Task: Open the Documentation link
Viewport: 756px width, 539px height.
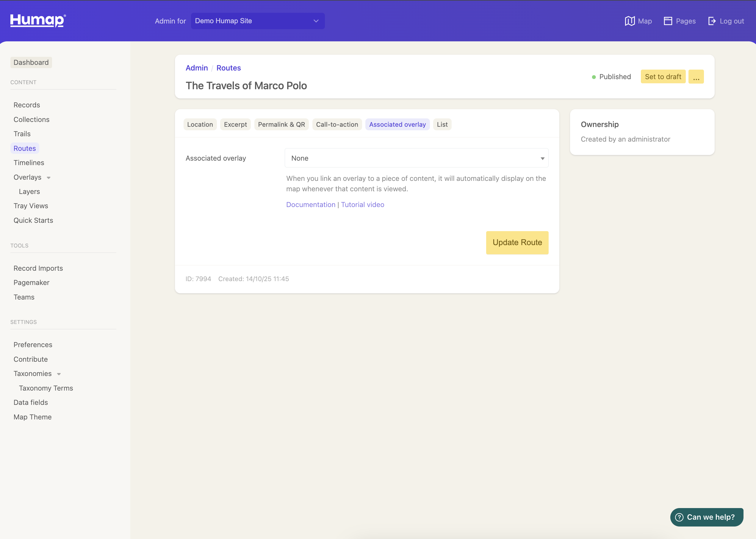Action: tap(311, 204)
